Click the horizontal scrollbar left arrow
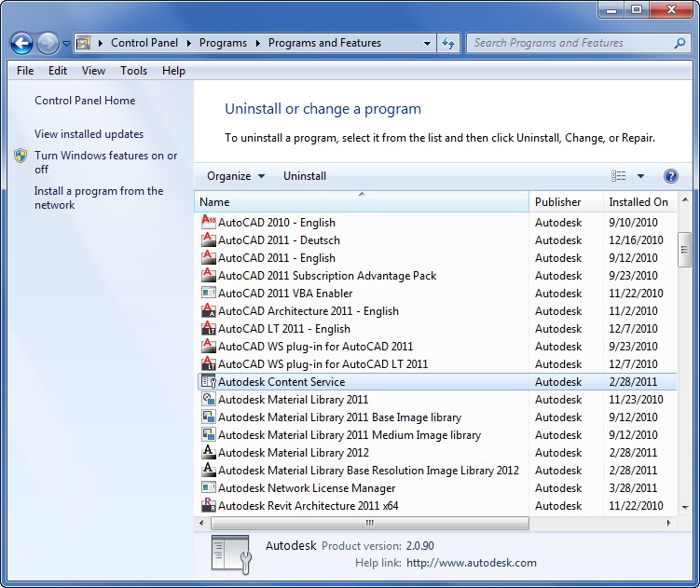The height and width of the screenshot is (588, 700). [201, 523]
